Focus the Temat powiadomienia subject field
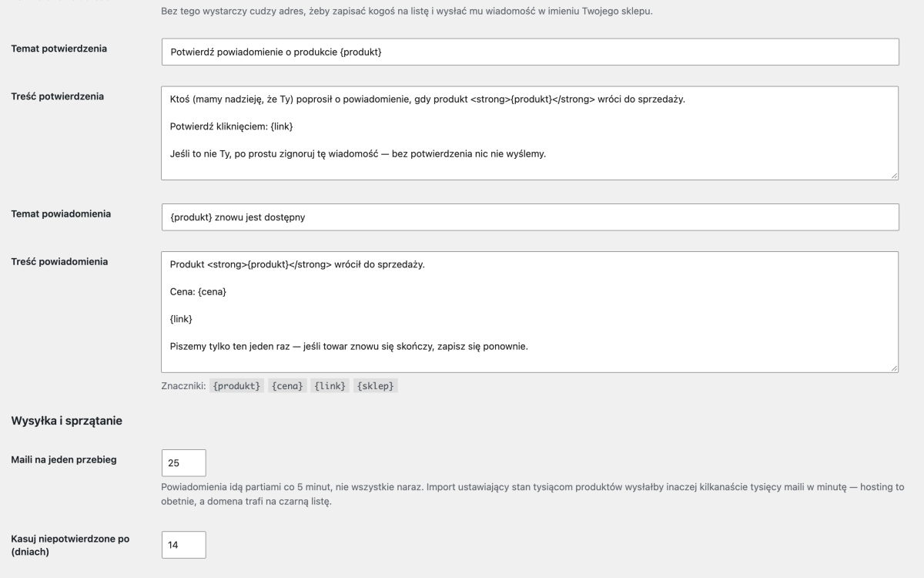 coord(530,217)
